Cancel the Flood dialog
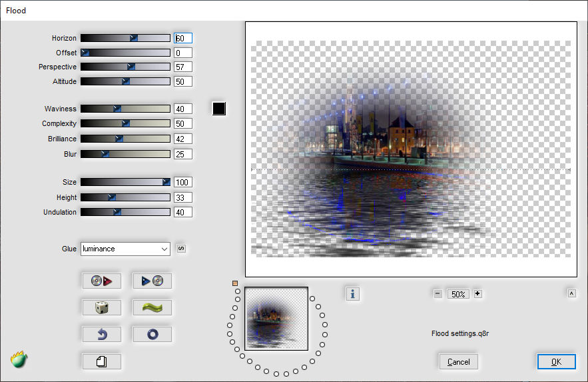 point(458,362)
